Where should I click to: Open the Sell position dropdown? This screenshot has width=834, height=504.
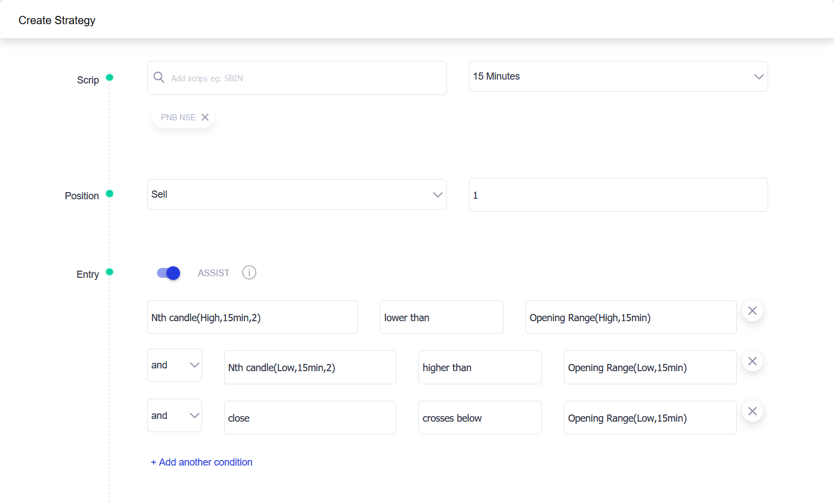click(296, 194)
